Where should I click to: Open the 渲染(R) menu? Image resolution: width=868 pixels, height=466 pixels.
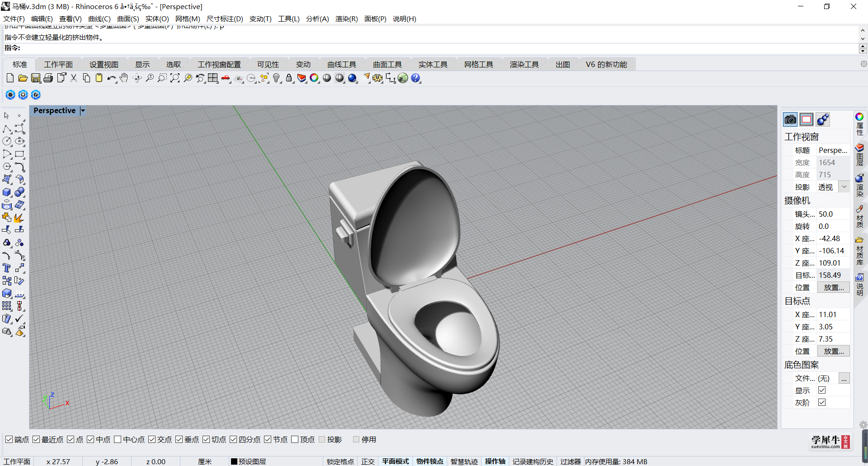(x=347, y=19)
